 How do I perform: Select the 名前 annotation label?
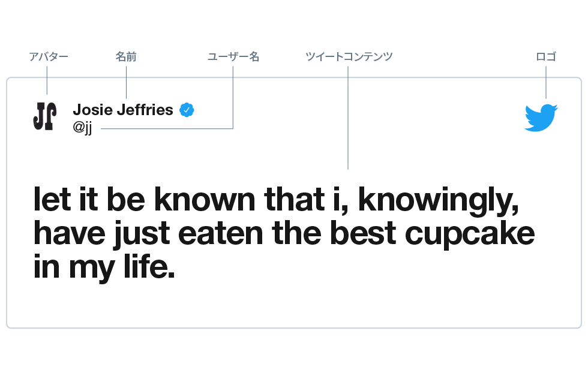pyautogui.click(x=126, y=57)
